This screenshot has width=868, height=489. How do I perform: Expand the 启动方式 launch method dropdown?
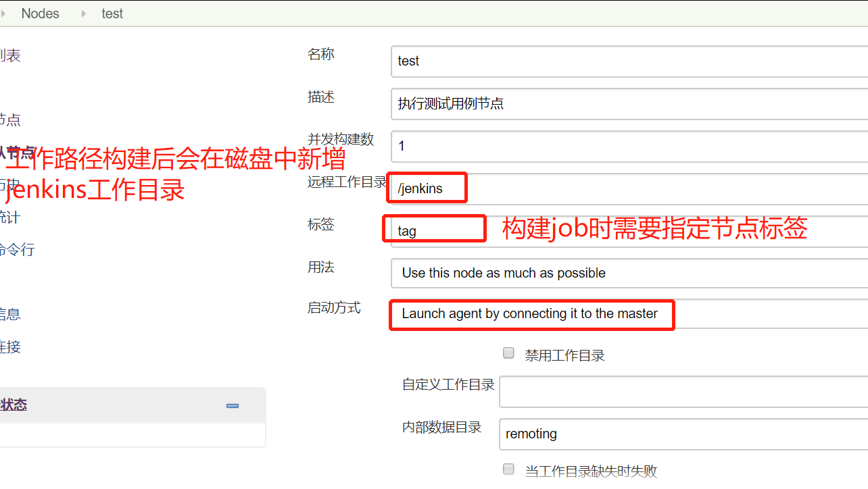click(x=629, y=313)
